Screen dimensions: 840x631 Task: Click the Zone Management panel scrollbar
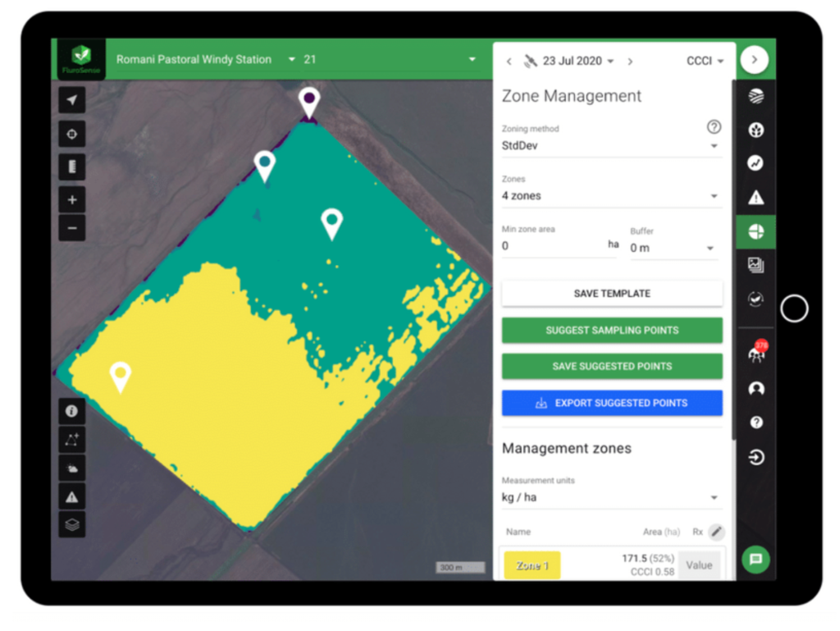click(733, 260)
